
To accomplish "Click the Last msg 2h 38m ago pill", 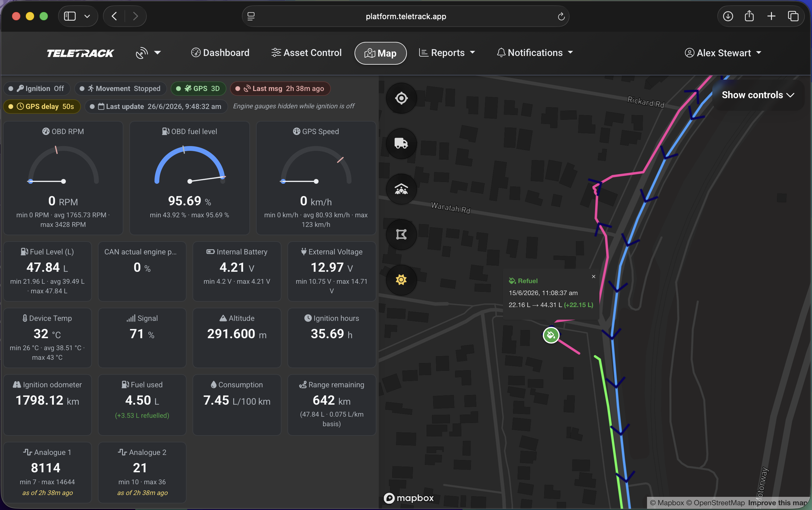I will (x=280, y=89).
